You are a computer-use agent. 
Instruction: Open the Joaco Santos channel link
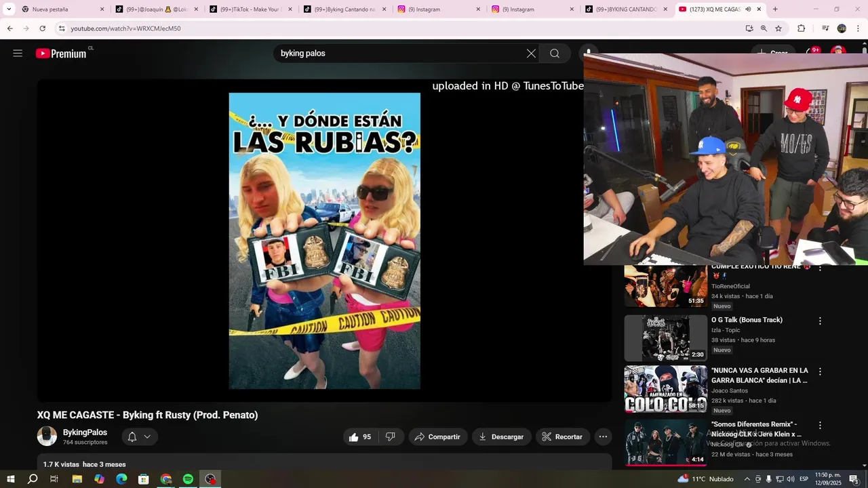point(730,391)
